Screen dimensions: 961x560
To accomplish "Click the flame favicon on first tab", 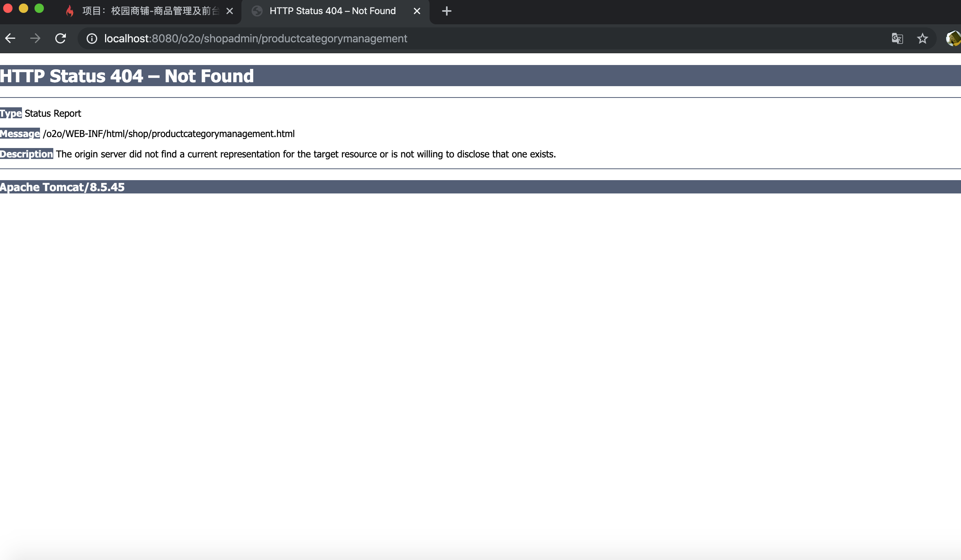I will tap(70, 11).
